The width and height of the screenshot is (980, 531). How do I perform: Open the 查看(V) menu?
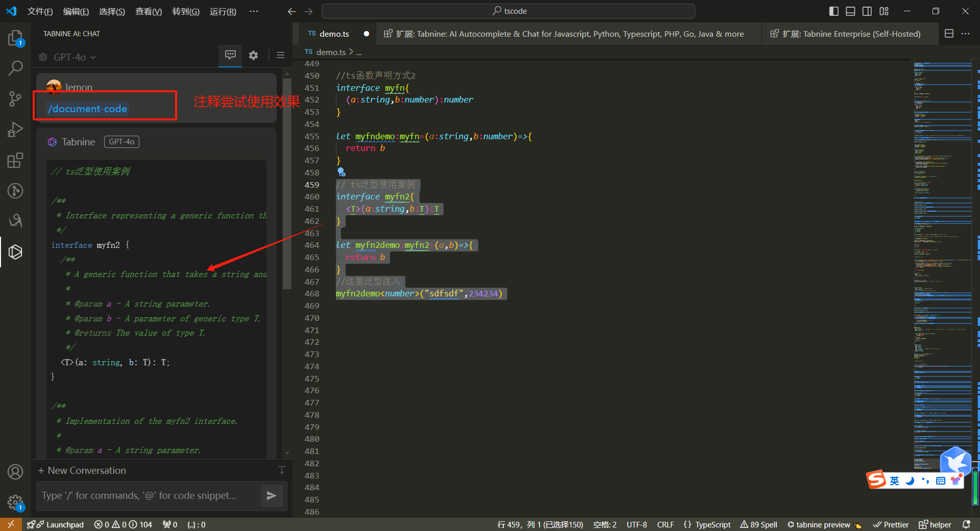pos(149,11)
